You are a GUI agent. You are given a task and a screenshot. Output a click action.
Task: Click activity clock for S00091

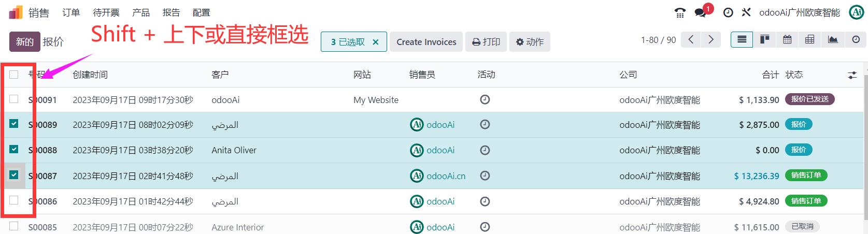tap(485, 99)
